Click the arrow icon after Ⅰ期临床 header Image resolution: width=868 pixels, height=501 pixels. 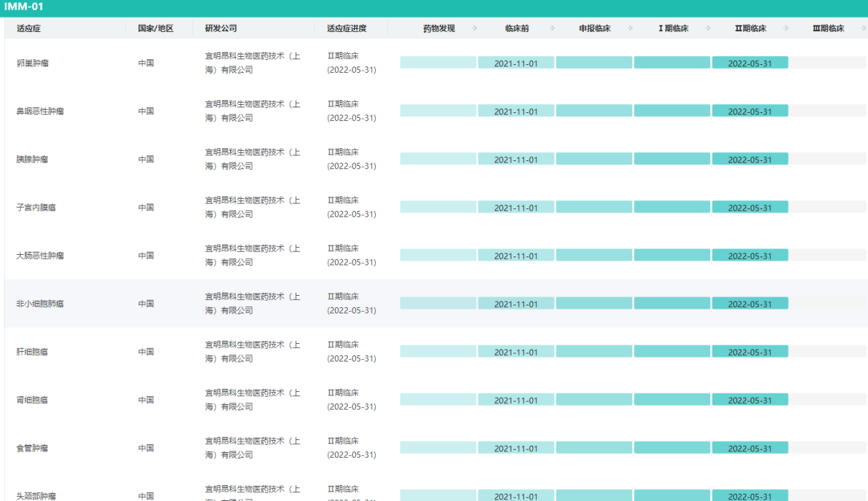709,29
